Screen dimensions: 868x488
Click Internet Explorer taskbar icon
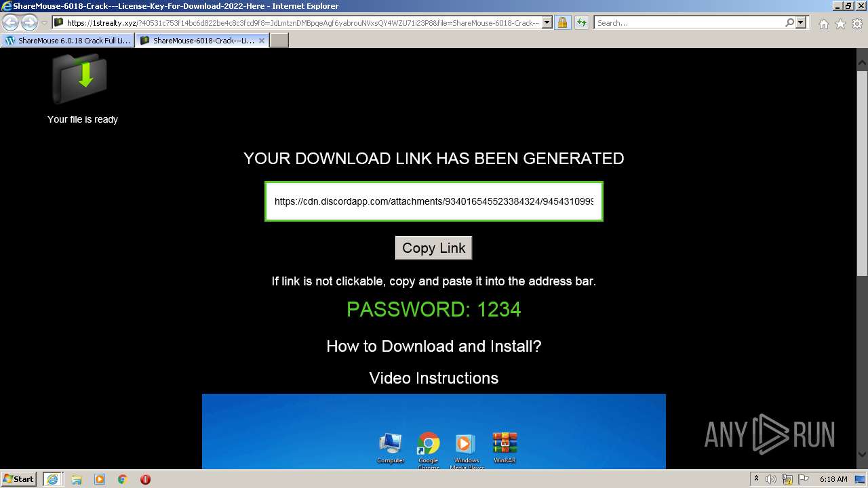(52, 479)
